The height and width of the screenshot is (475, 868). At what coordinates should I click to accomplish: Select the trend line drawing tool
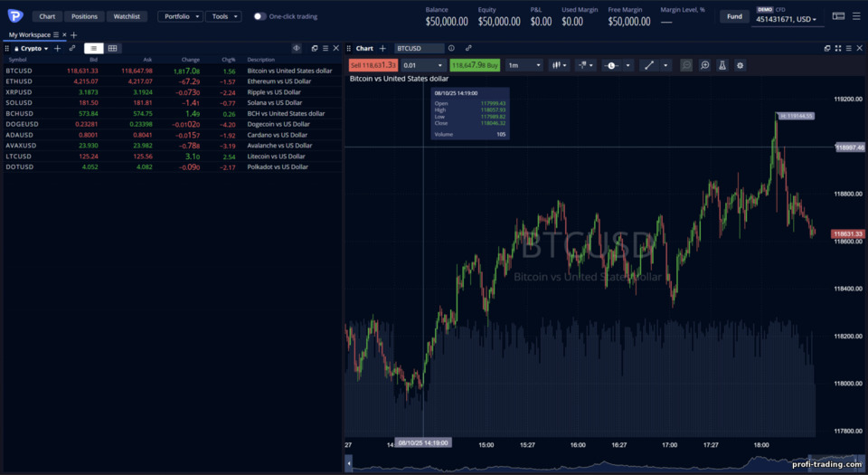click(649, 65)
